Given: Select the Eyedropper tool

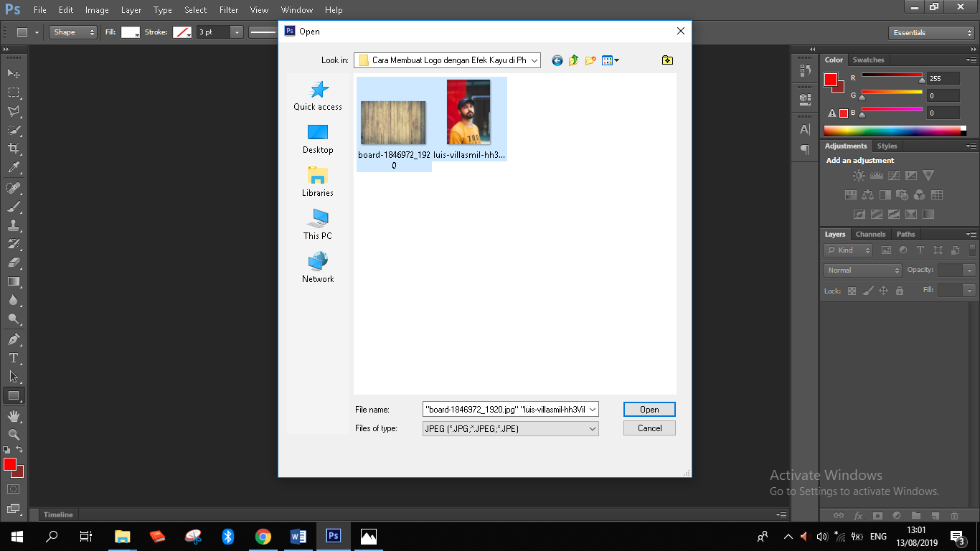Looking at the screenshot, I should tap(14, 167).
